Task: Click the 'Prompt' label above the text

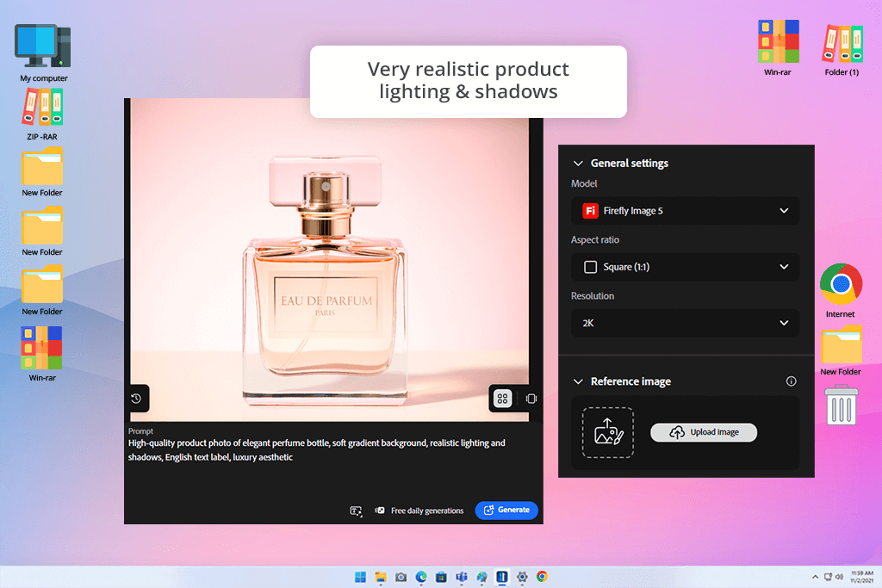Action: tap(140, 431)
